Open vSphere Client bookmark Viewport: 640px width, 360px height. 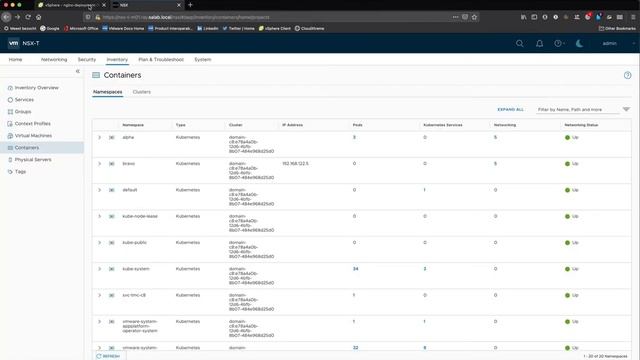[275, 29]
